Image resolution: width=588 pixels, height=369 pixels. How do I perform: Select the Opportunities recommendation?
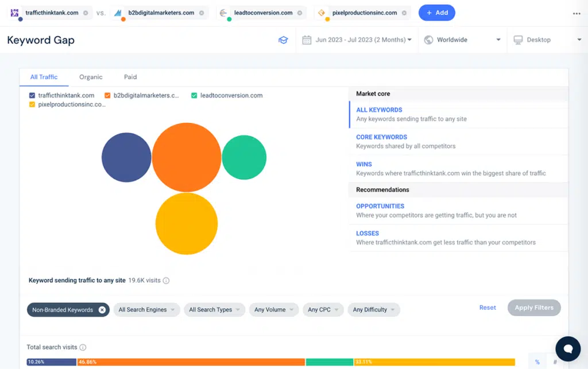(x=381, y=206)
